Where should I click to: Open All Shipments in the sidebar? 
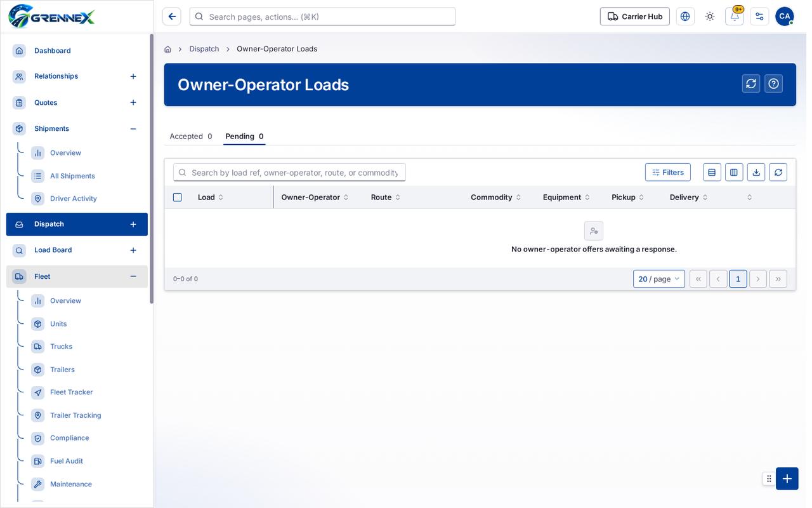pos(72,176)
